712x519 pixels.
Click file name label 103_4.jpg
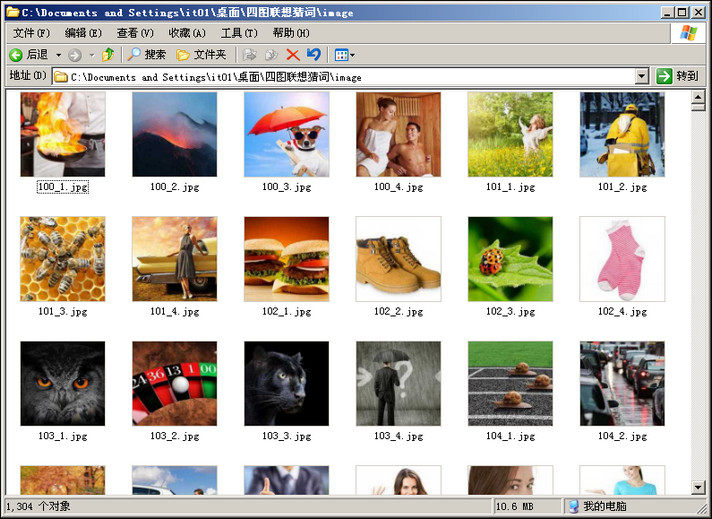click(x=398, y=436)
